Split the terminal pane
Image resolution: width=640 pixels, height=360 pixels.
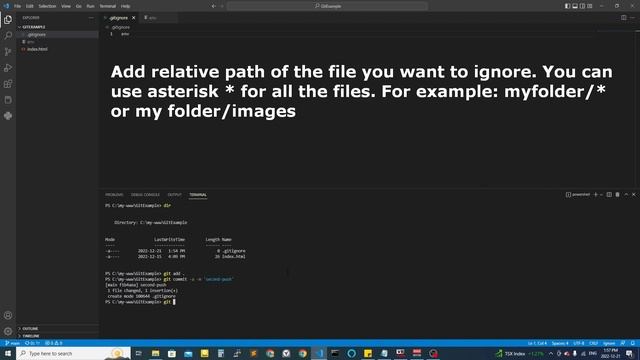(609, 195)
